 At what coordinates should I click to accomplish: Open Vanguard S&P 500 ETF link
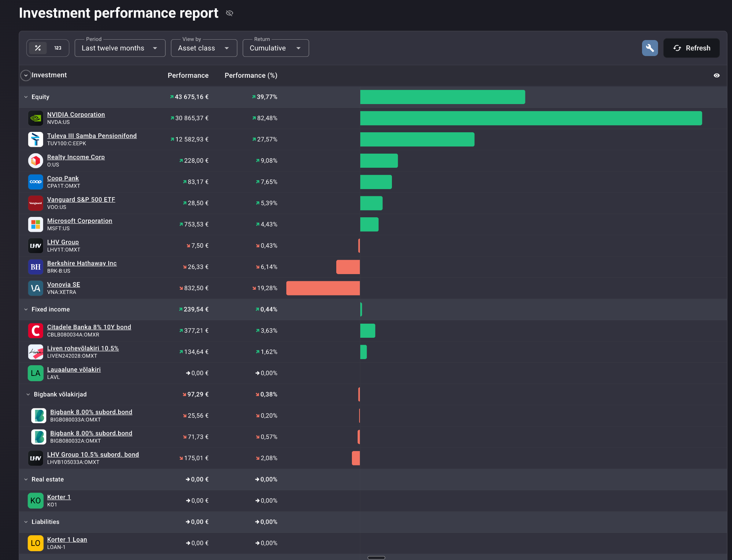click(x=81, y=199)
